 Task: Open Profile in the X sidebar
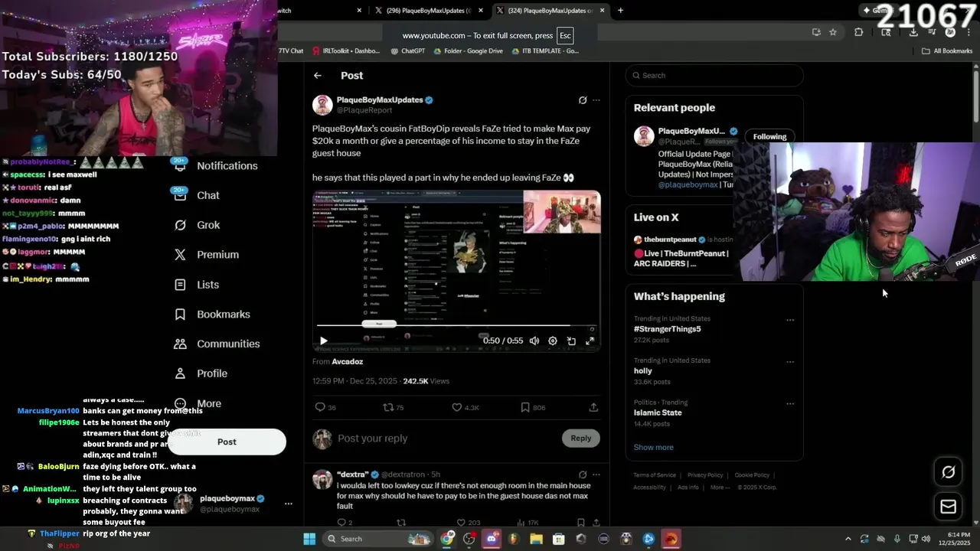point(201,373)
